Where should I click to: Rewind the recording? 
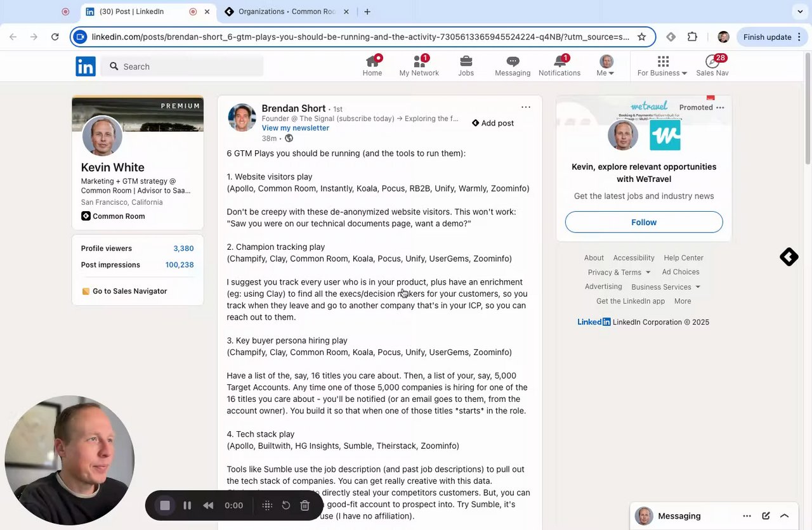(x=208, y=505)
